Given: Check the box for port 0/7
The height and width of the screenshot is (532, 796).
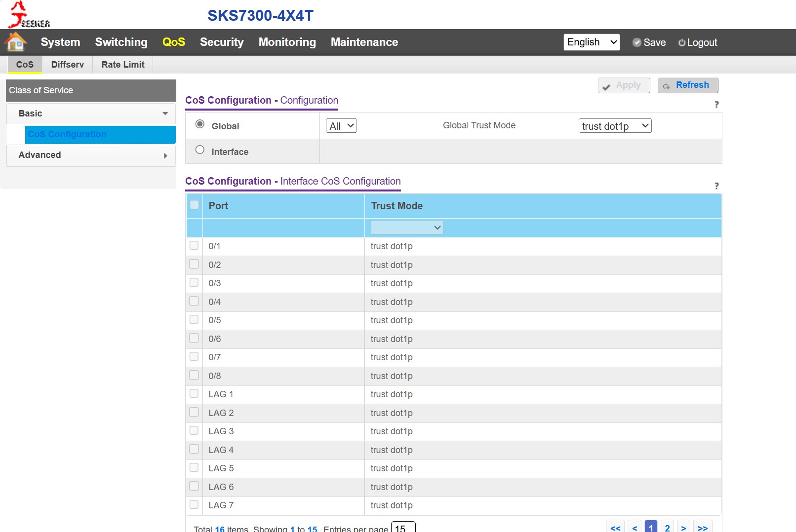Looking at the screenshot, I should [x=194, y=357].
